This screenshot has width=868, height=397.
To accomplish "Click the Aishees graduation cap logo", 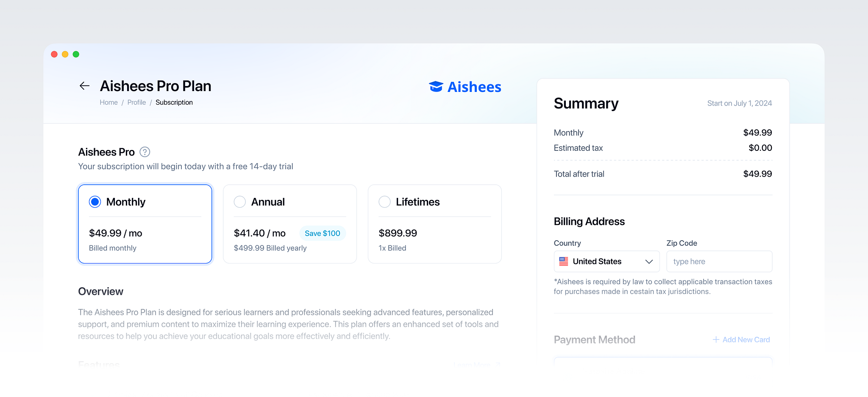I will pyautogui.click(x=436, y=86).
